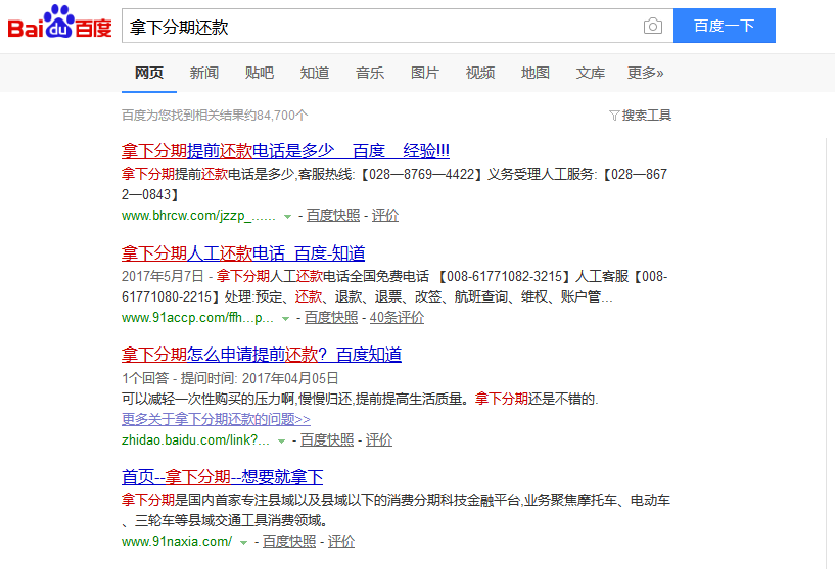Viewport: 835px width, 569px height.
Task: Expand dropdown arrow next to www.91accp.com
Action: point(285,319)
